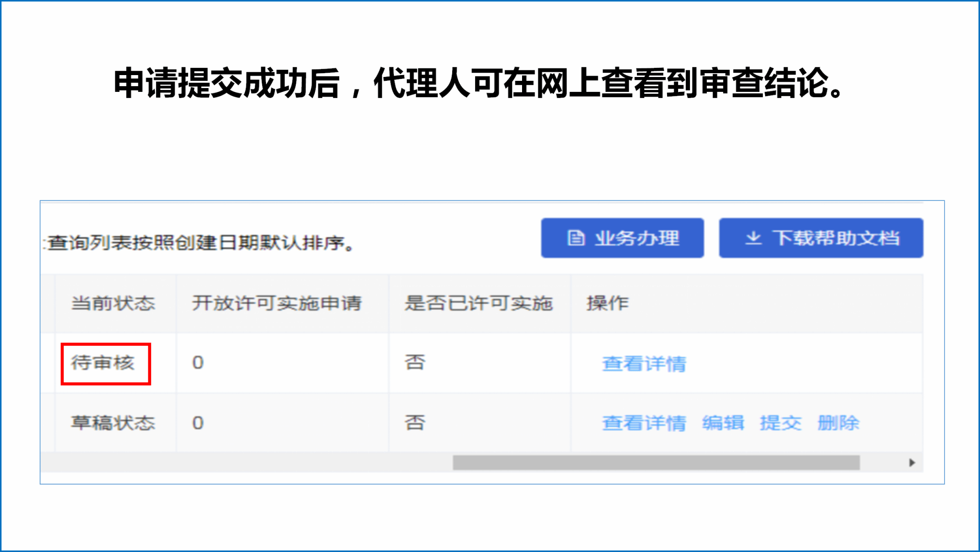The image size is (980, 552).
Task: Click the 操作 column header
Action: (x=608, y=303)
